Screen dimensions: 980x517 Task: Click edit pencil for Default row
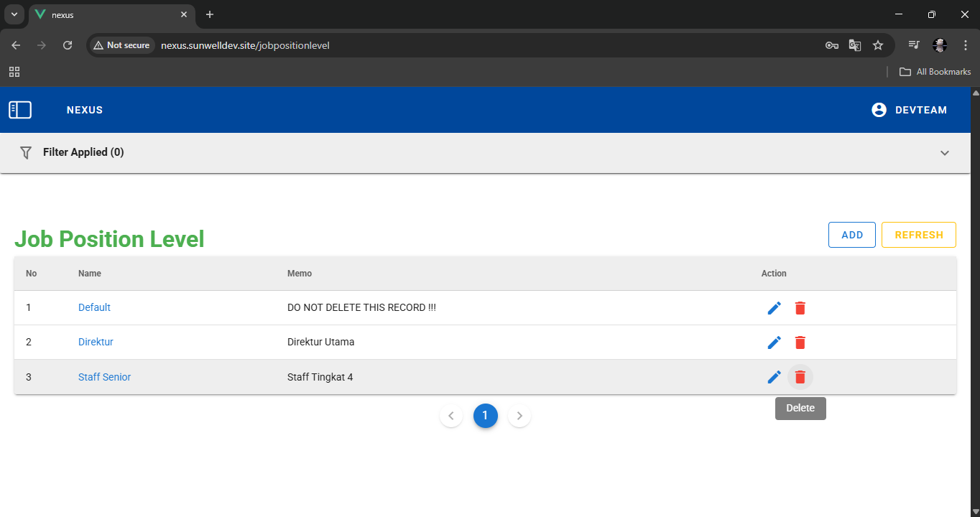tap(774, 308)
